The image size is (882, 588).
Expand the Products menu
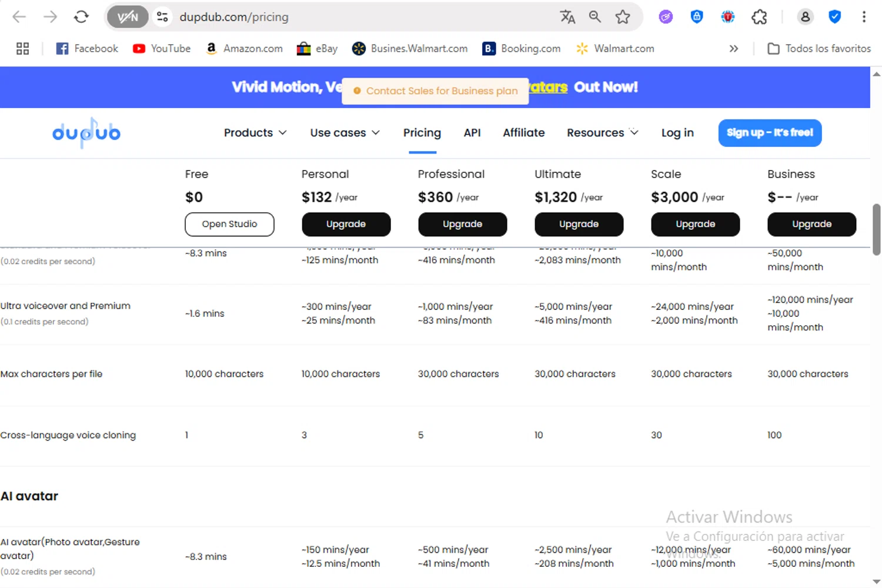click(255, 133)
